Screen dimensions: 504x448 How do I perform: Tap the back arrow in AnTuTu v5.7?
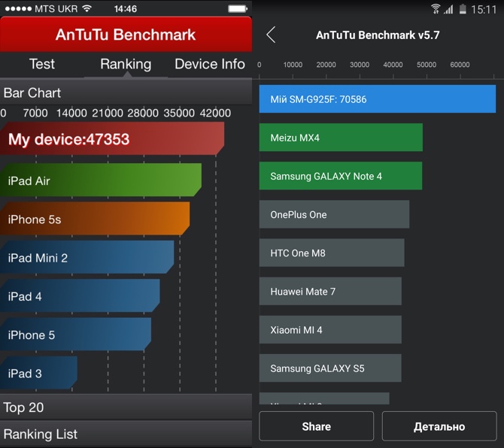pos(271,35)
